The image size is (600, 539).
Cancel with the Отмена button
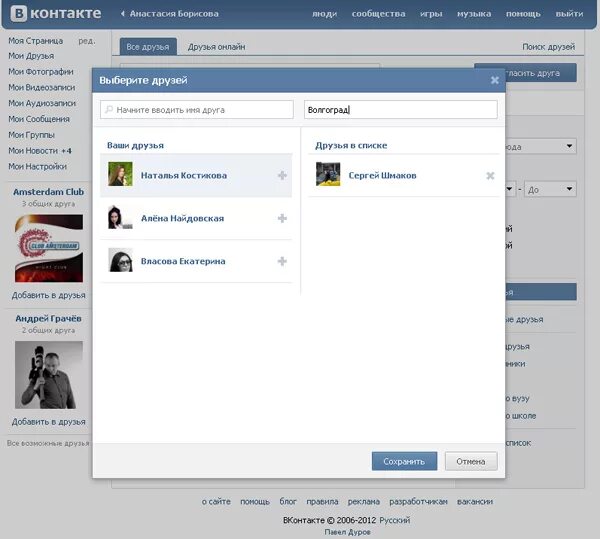click(471, 461)
